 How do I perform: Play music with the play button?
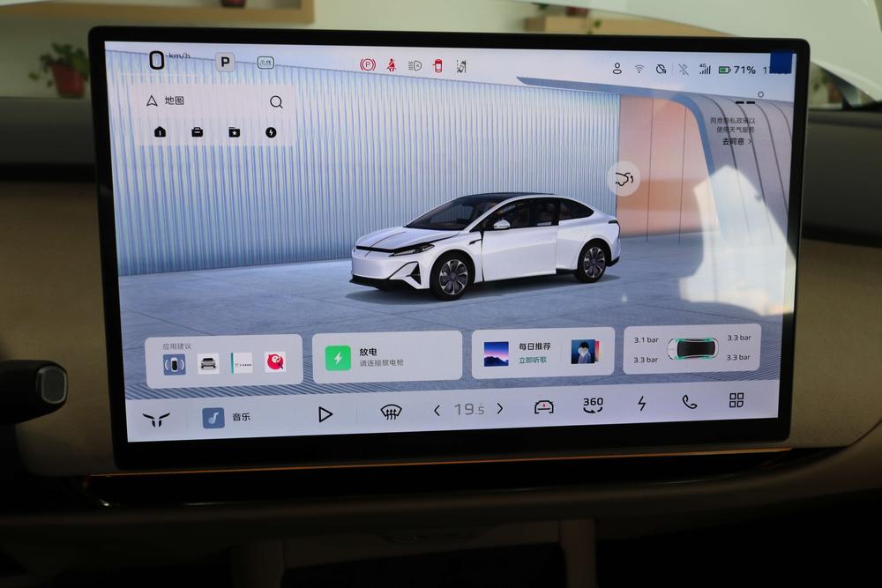(x=325, y=415)
